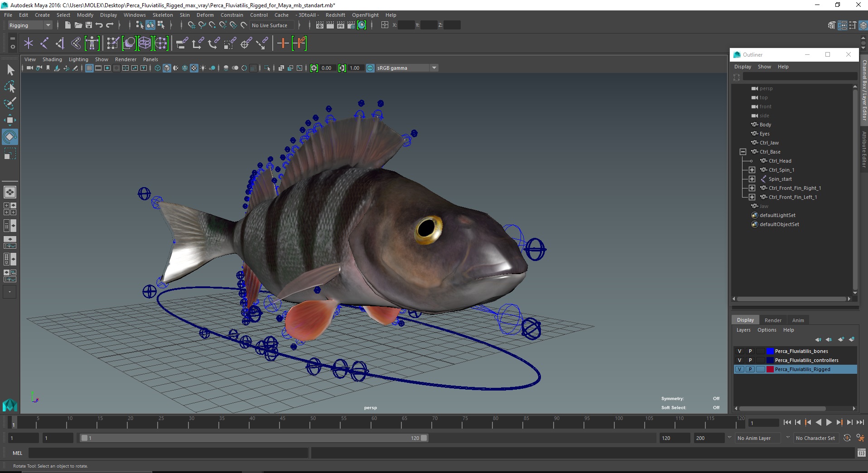Viewport: 868px width, 473px height.
Task: Click the Maya home logo icon
Action: point(10,405)
